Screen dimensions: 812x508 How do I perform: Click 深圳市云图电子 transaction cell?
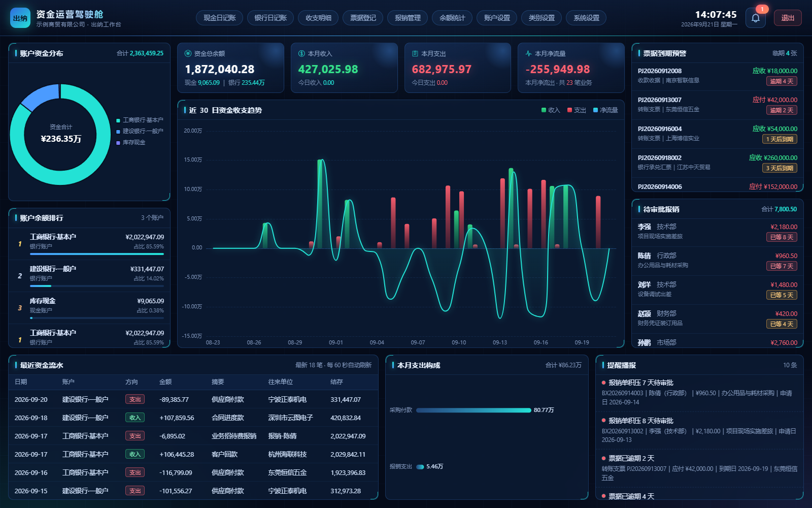click(290, 418)
